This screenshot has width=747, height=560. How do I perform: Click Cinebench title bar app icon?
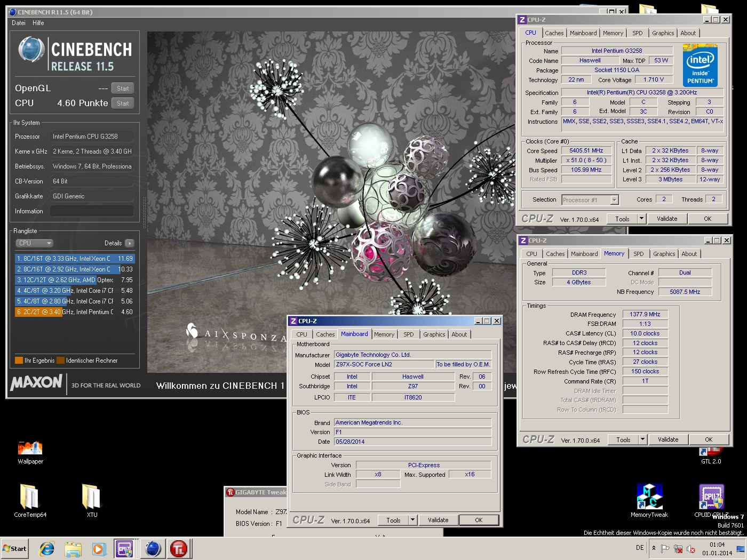pyautogui.click(x=13, y=12)
